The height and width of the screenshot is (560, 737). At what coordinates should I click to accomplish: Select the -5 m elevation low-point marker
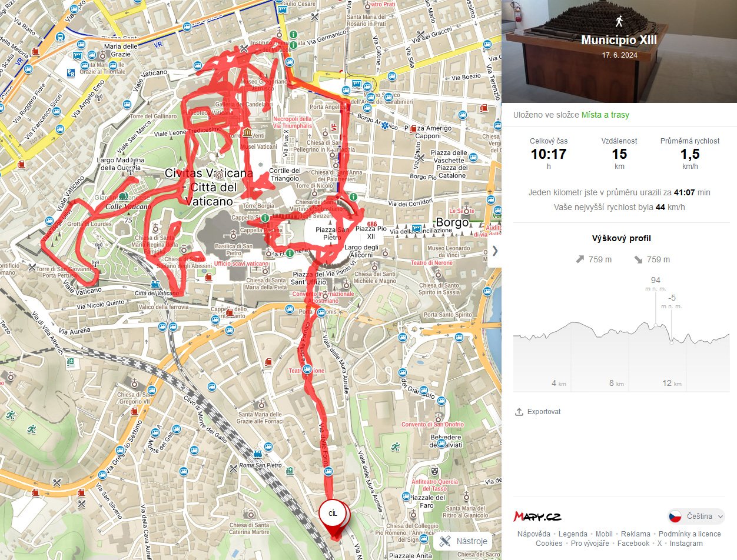click(672, 342)
